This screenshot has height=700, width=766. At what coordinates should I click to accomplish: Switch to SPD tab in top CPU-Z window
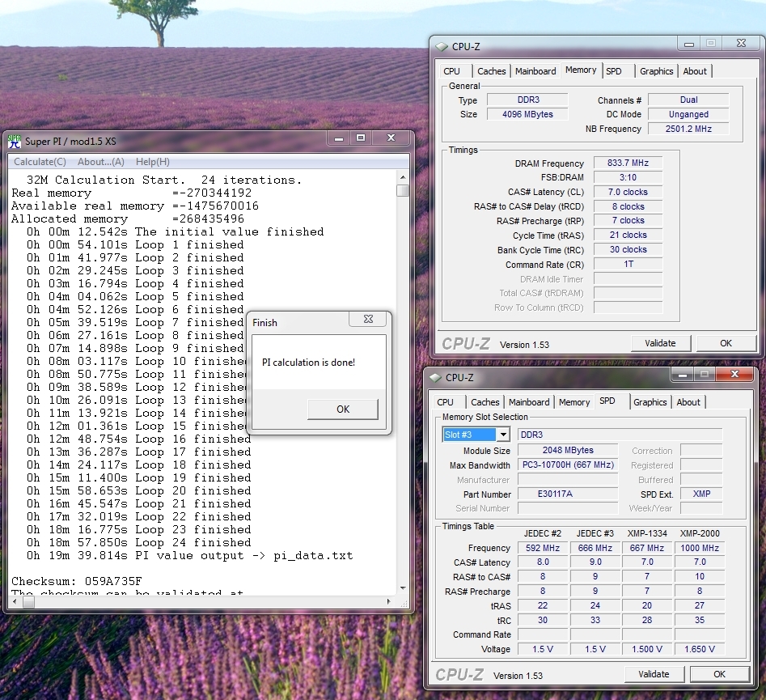614,71
